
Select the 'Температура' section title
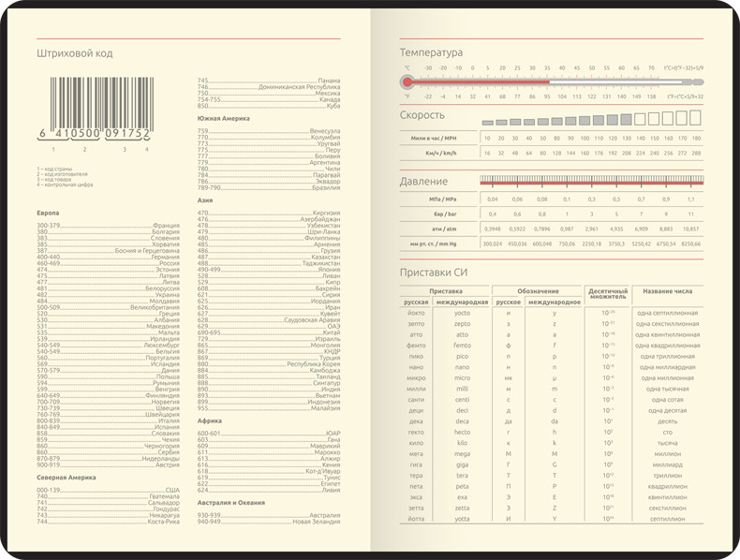coord(432,52)
